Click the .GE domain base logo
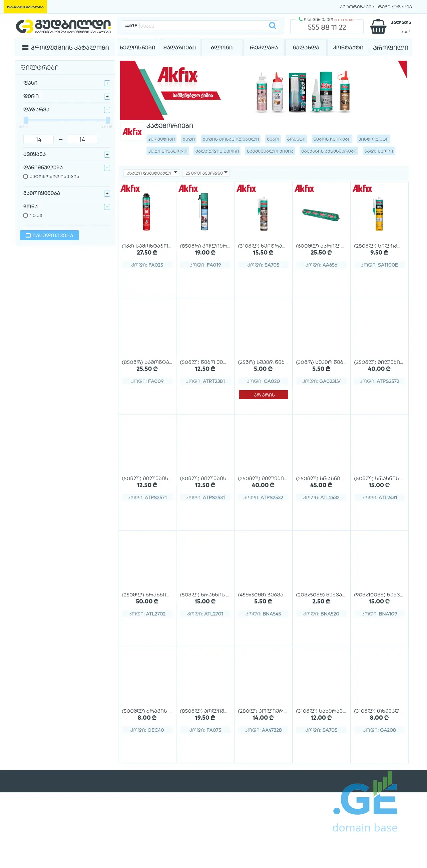Image resolution: width=427 pixels, height=868 pixels. [365, 806]
